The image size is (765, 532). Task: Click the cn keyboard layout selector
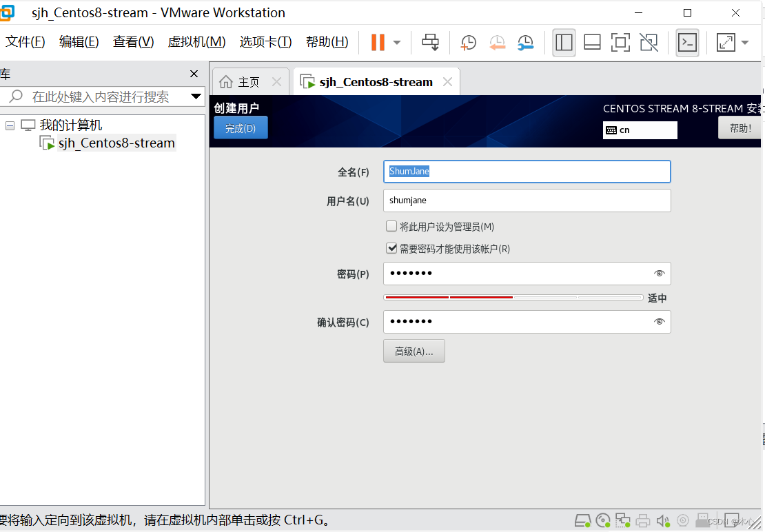click(640, 130)
